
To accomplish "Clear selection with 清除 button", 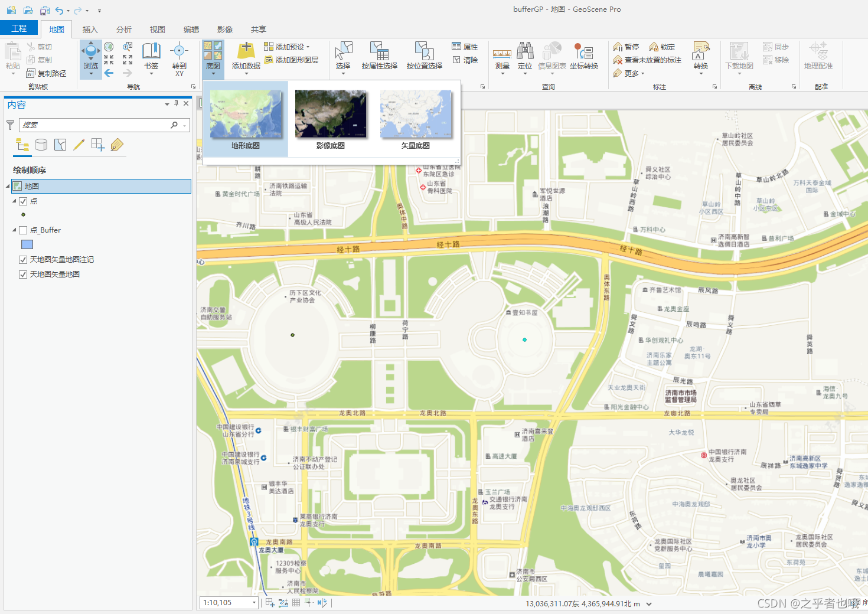I will point(465,60).
